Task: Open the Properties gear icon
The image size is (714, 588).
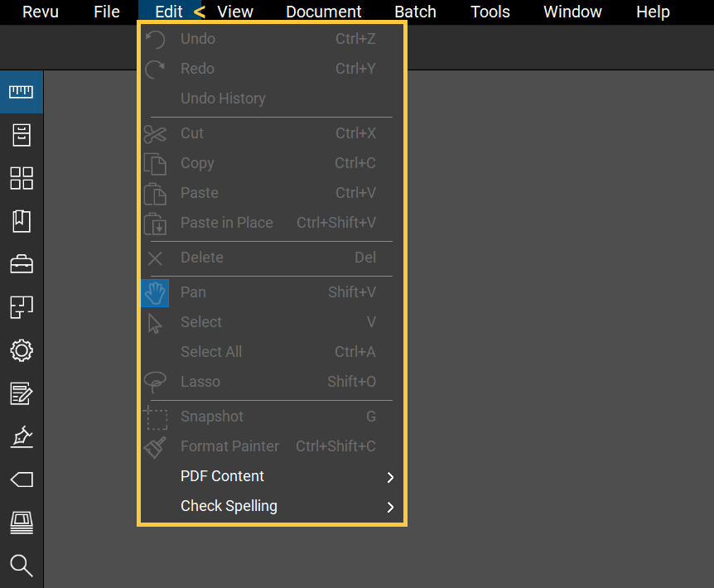Action: (x=22, y=350)
